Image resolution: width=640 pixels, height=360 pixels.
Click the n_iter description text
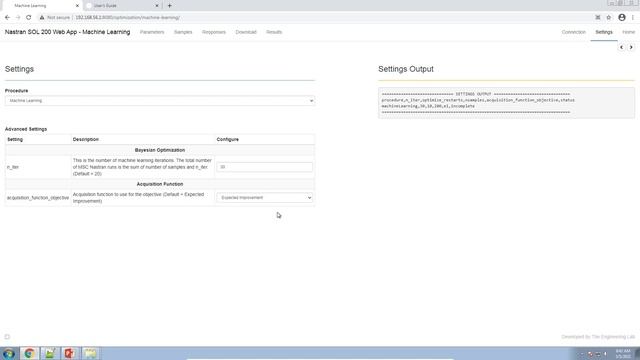coord(142,167)
